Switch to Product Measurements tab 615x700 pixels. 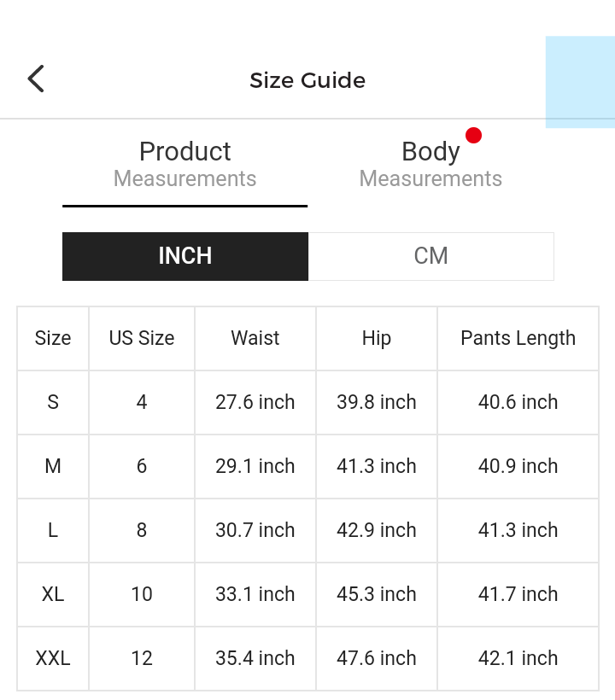click(x=184, y=164)
